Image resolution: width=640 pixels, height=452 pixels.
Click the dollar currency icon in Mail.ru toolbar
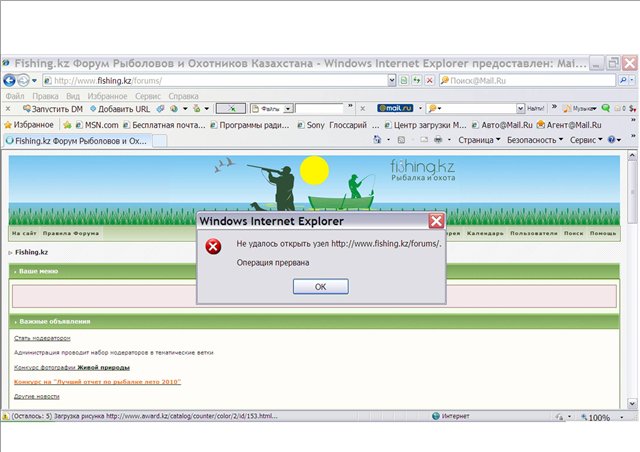coord(632,108)
